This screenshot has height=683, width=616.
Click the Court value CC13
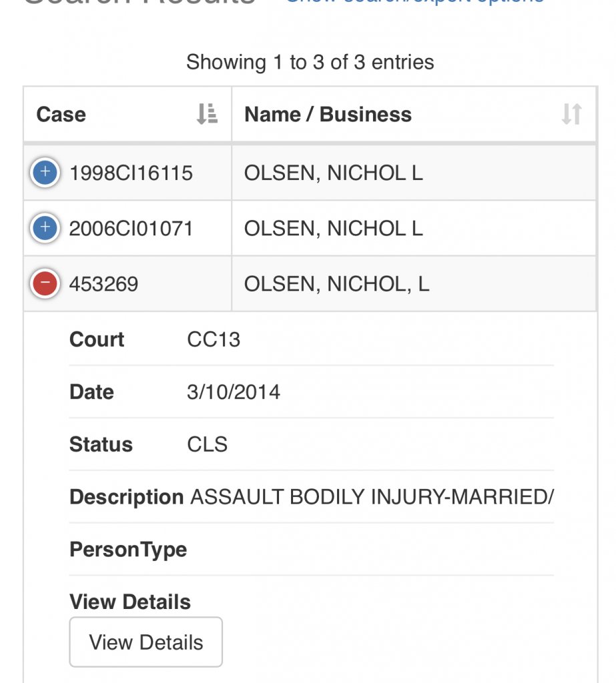[x=214, y=339]
